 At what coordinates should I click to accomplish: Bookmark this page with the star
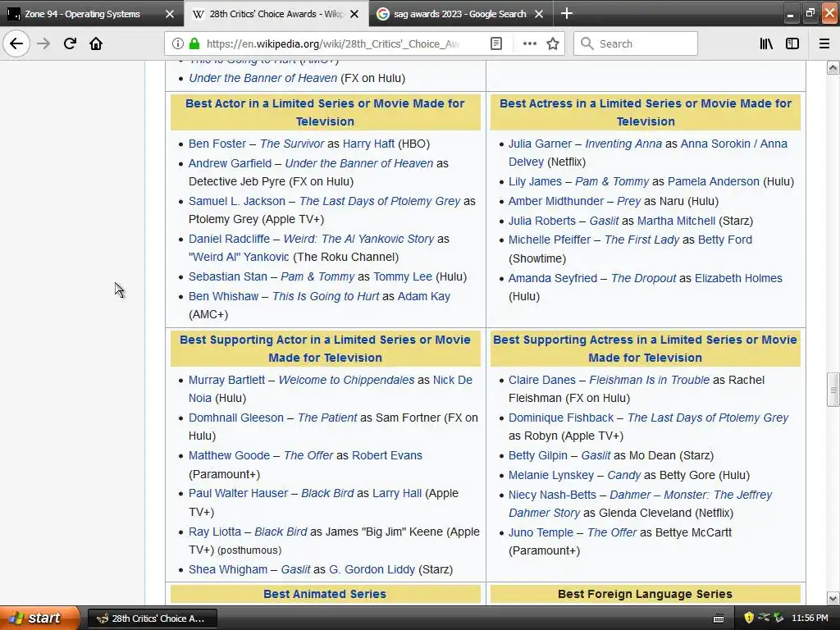click(x=553, y=44)
